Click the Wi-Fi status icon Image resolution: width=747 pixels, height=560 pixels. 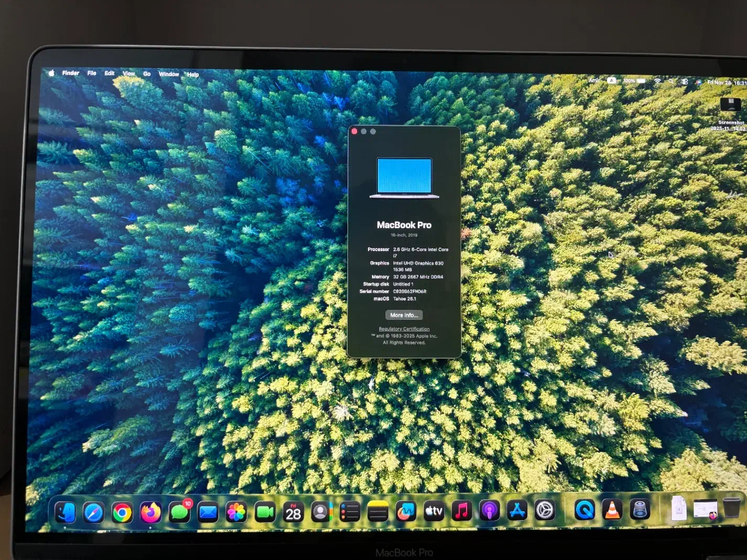(x=657, y=82)
